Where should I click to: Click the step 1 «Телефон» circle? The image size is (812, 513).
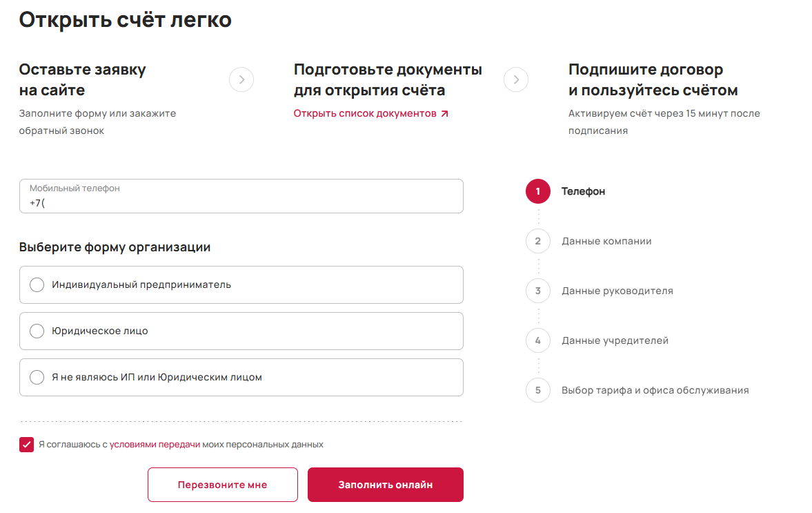538,191
